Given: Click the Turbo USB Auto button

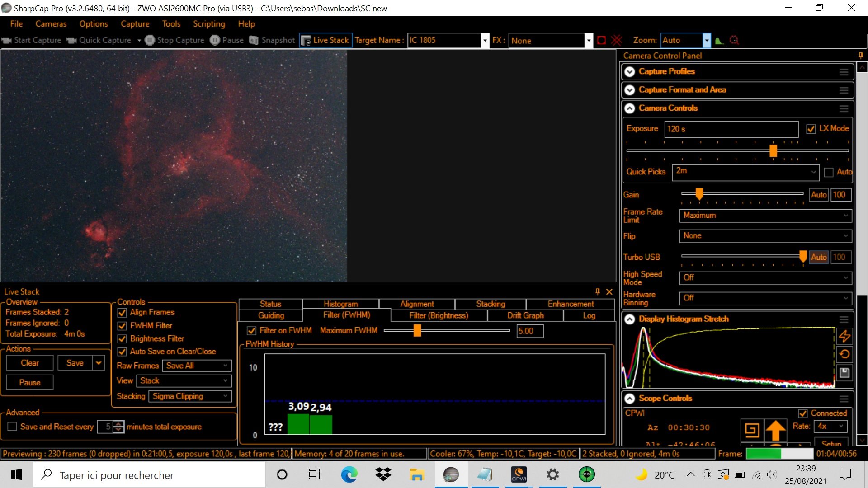Looking at the screenshot, I should [x=819, y=257].
